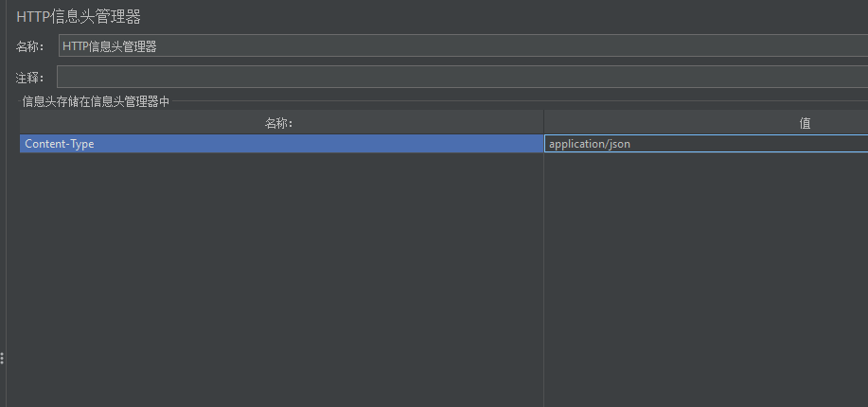Edit the application/json value cell

coord(590,144)
